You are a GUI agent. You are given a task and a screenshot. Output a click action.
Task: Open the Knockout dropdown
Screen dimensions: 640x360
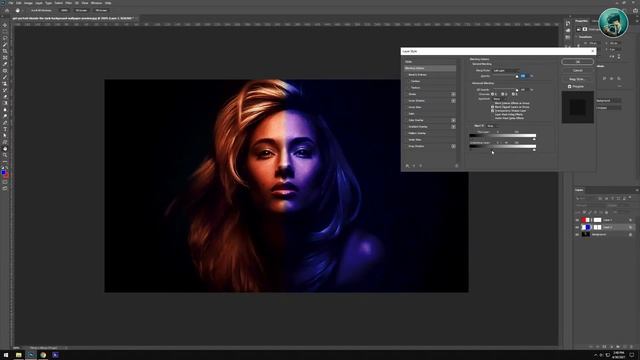pyautogui.click(x=500, y=99)
